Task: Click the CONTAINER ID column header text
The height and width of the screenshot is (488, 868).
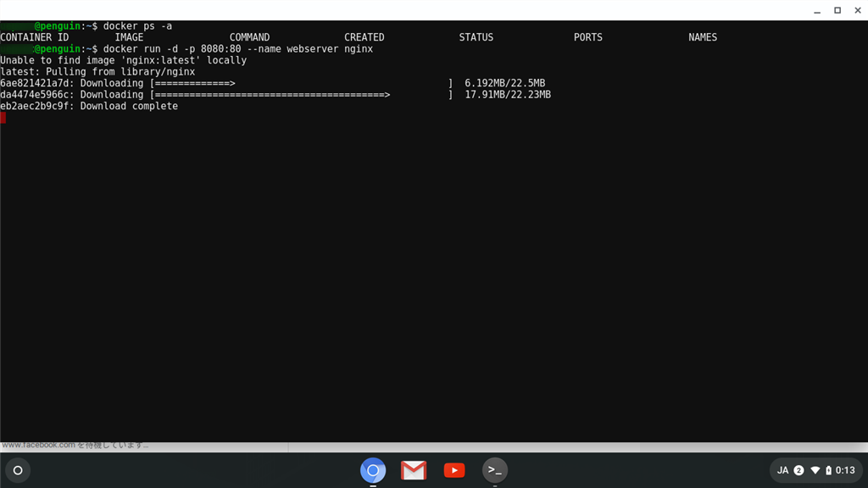Action: click(34, 37)
